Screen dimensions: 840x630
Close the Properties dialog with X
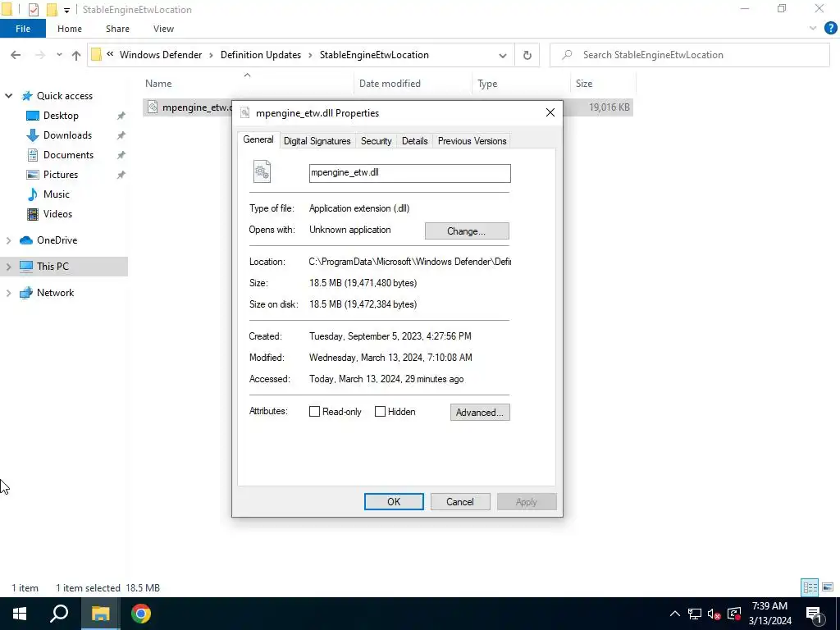pyautogui.click(x=550, y=112)
